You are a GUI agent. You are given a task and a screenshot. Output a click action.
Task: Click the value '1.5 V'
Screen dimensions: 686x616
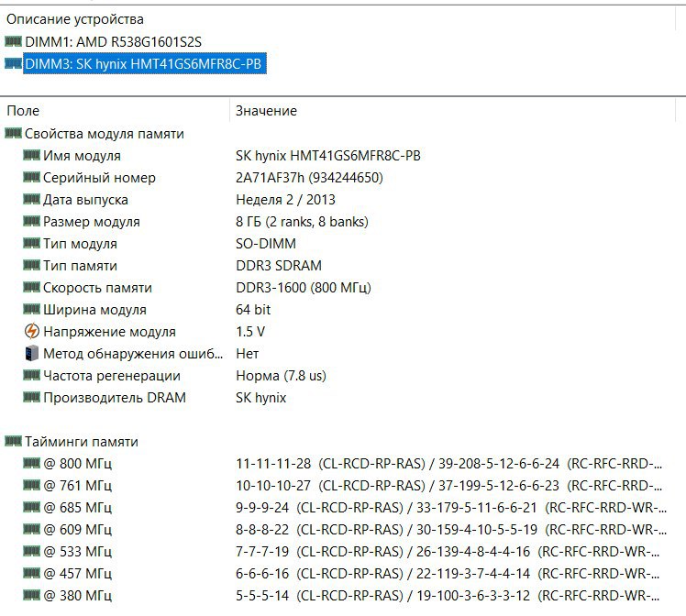(x=250, y=332)
